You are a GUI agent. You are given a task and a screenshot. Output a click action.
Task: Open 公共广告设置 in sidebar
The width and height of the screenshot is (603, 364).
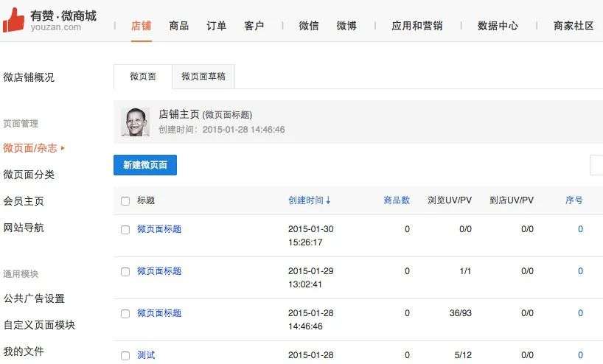(x=34, y=298)
